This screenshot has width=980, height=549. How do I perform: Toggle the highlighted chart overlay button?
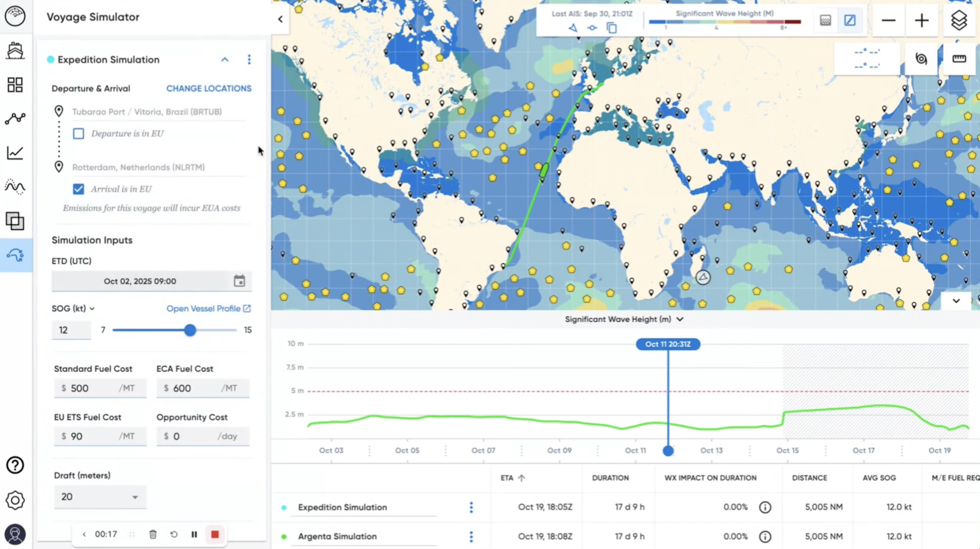(x=850, y=20)
